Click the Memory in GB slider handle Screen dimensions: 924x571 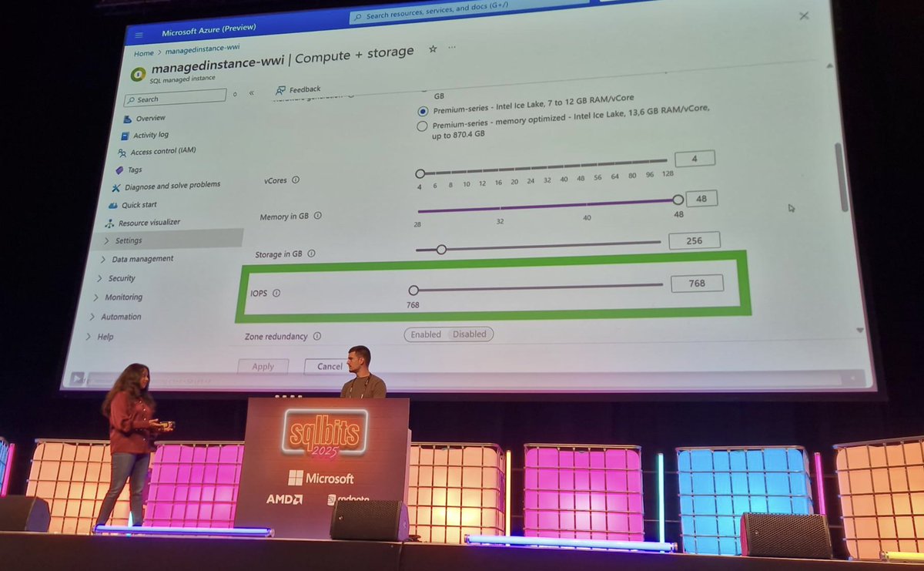[x=678, y=200]
